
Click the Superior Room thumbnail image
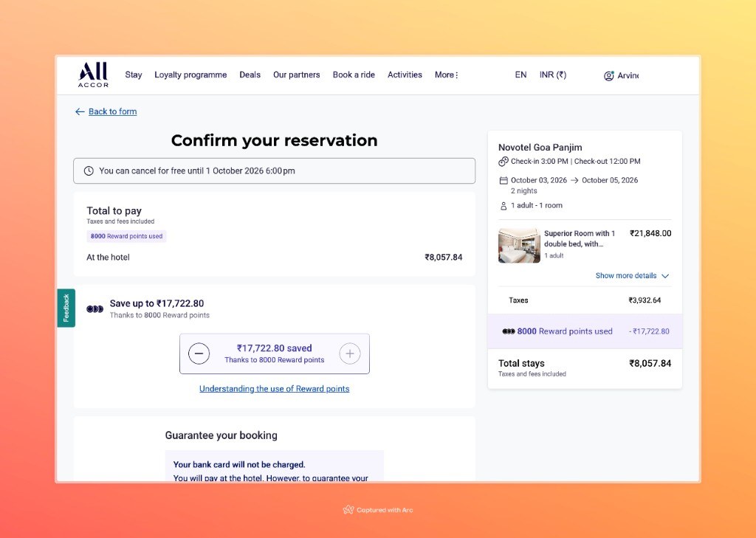519,245
